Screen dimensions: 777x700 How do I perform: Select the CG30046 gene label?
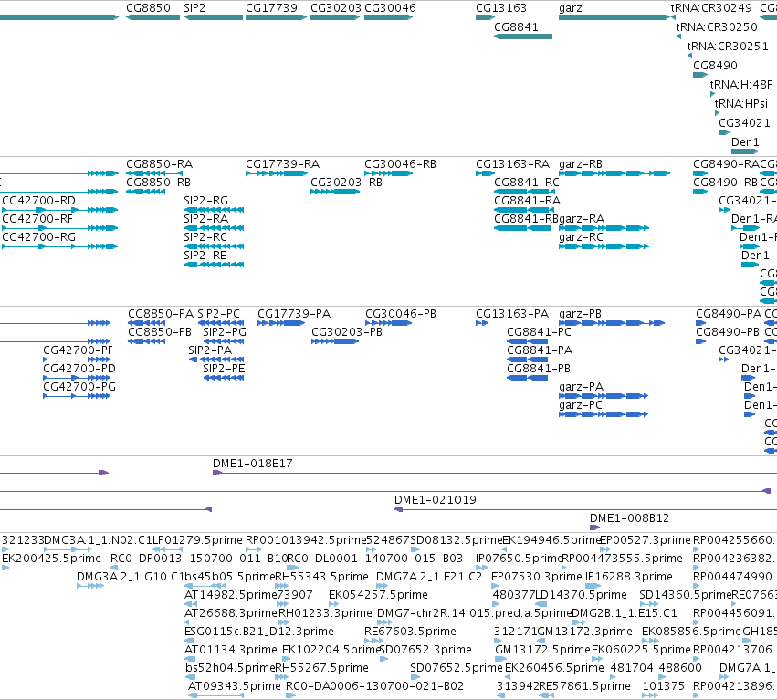tap(390, 8)
